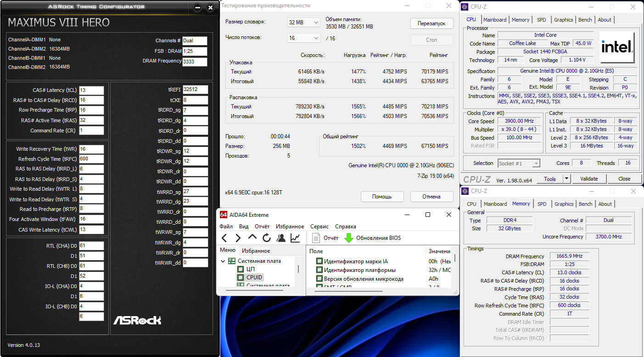Click the AIDA64 back navigation arrow
The width and height of the screenshot is (644, 357).
(x=224, y=238)
